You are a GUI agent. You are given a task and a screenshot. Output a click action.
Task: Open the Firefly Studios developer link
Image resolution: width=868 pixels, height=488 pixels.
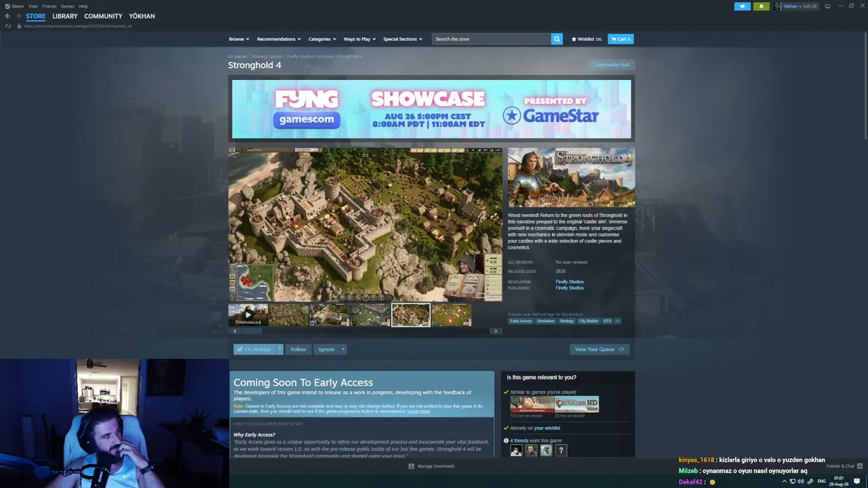[570, 282]
